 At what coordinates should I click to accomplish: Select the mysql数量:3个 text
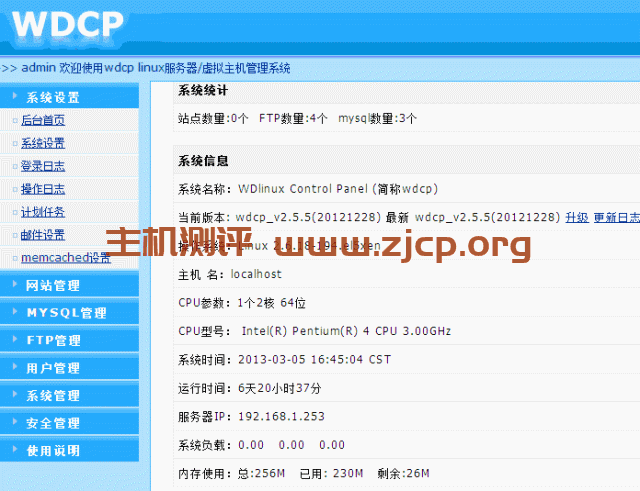[x=377, y=119]
